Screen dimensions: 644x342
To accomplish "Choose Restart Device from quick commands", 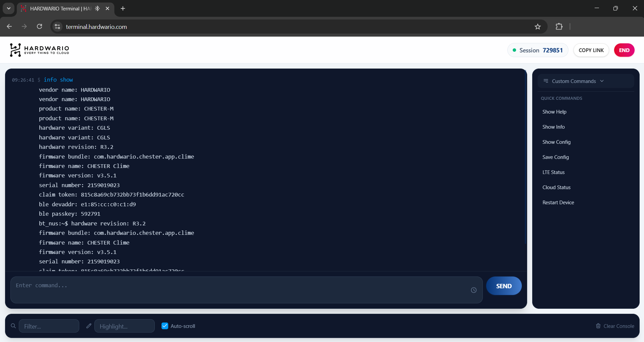I will [558, 203].
